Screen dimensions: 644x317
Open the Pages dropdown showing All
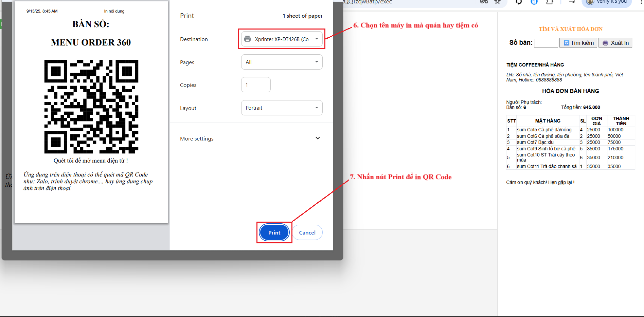pos(282,62)
